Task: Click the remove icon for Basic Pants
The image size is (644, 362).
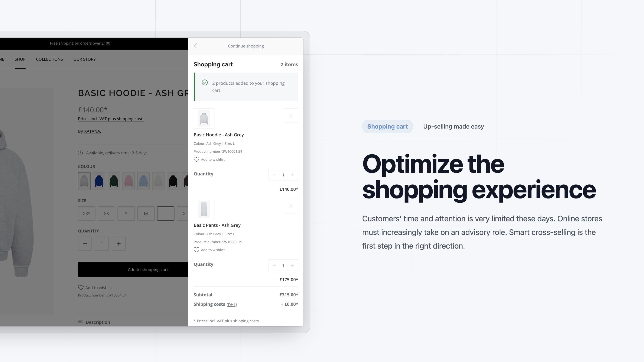Action: [x=291, y=206]
